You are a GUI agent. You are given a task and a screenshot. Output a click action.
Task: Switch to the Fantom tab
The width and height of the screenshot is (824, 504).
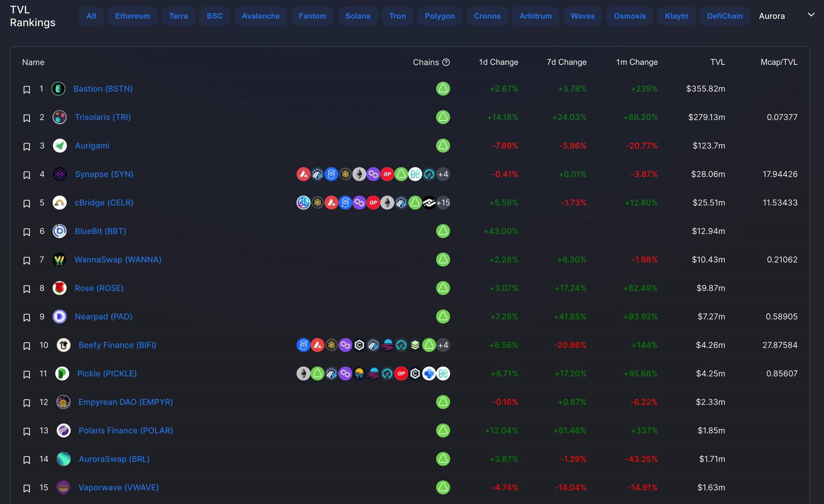click(x=312, y=16)
